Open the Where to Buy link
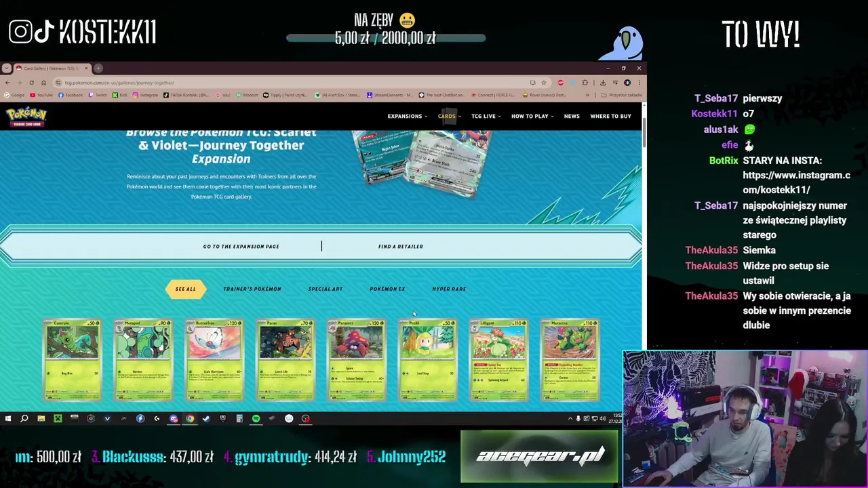This screenshot has width=868, height=488. pyautogui.click(x=611, y=116)
